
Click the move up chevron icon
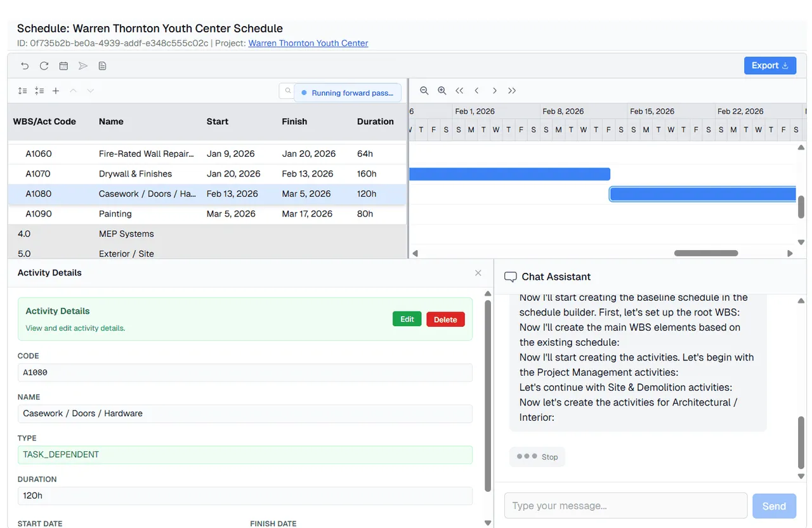pos(73,91)
